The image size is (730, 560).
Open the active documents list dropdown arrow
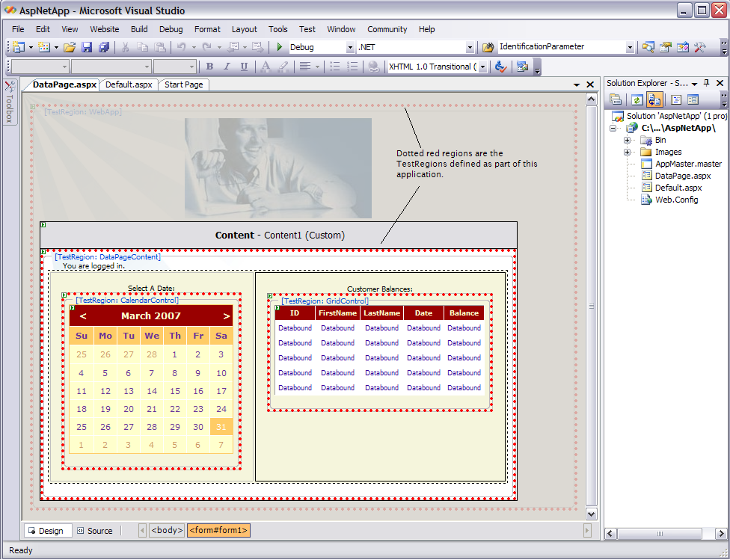tap(577, 84)
